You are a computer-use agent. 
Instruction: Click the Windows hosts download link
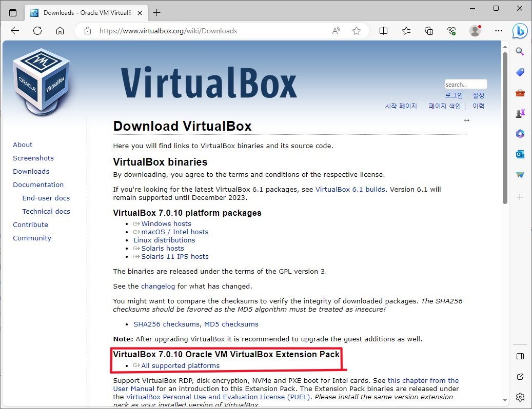click(x=166, y=223)
